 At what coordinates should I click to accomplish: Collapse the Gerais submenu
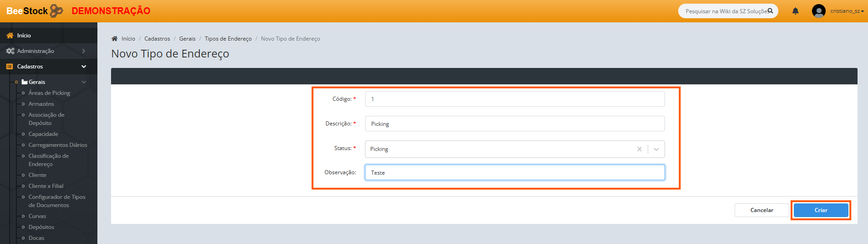(83, 82)
